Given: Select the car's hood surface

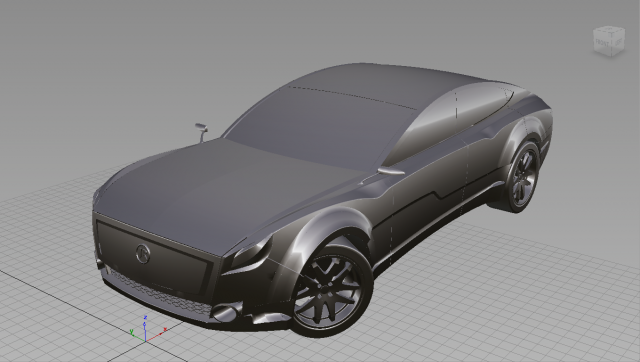Looking at the screenshot, I should [x=229, y=192].
